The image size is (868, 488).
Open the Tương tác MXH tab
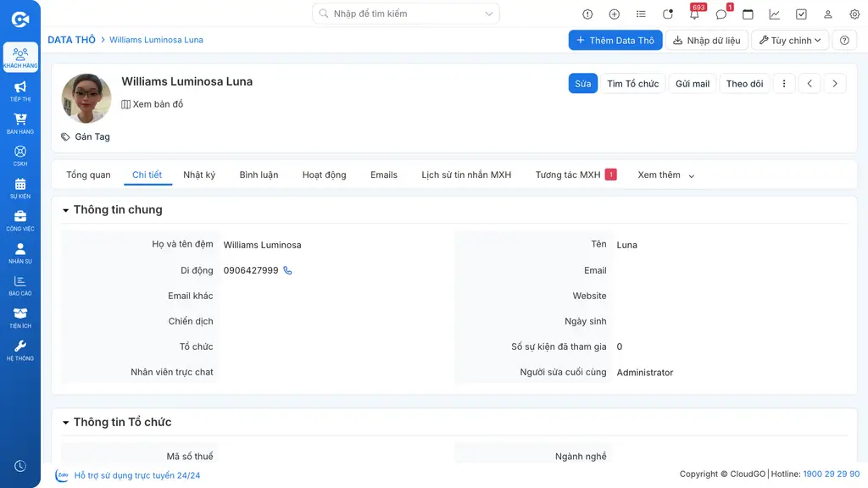[x=576, y=175]
